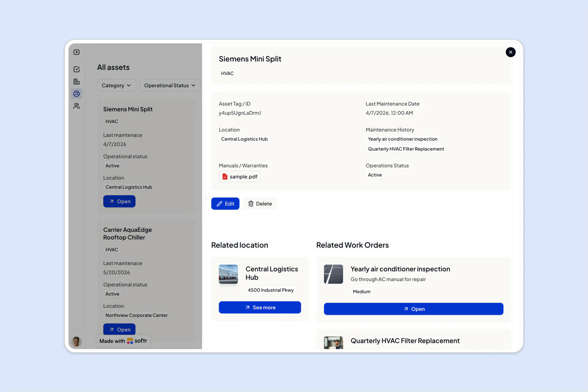Open the tasks checklist sidebar icon
This screenshot has height=392, width=588.
pyautogui.click(x=77, y=69)
